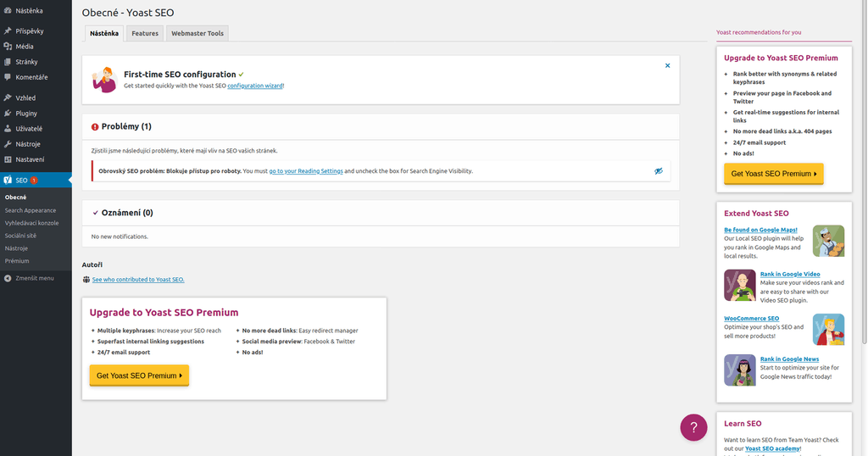Click the Video SEO plugin illustration
The image size is (868, 456).
(x=739, y=285)
